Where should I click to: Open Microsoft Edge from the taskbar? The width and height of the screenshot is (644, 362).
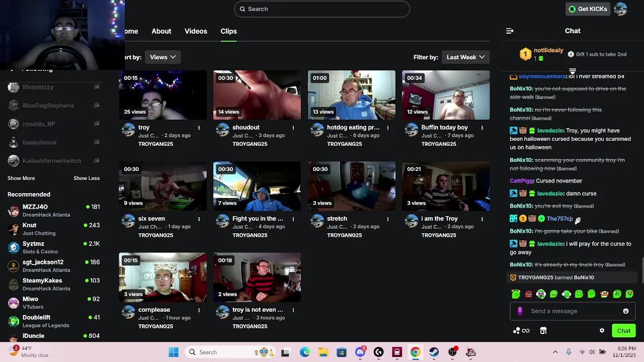pos(305,352)
